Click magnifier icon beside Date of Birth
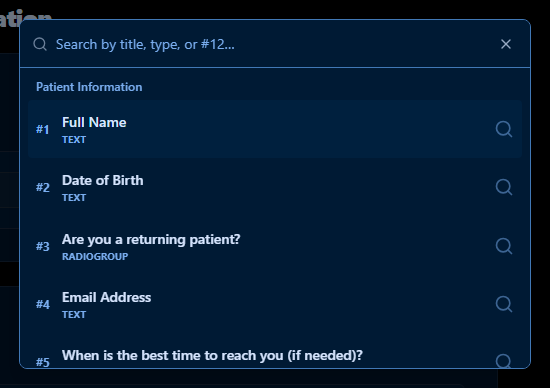Viewport: 550px width, 388px height. pyautogui.click(x=504, y=187)
